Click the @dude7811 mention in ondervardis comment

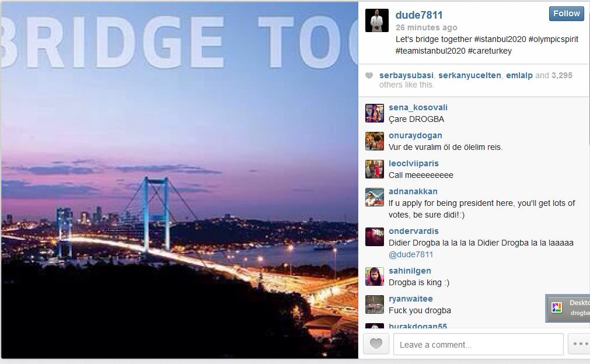[x=410, y=254]
